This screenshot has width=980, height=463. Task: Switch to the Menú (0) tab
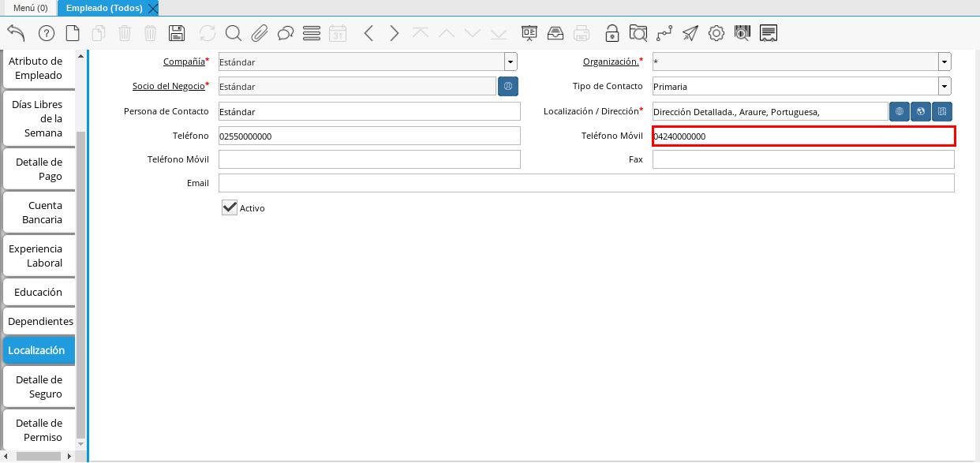(x=30, y=8)
